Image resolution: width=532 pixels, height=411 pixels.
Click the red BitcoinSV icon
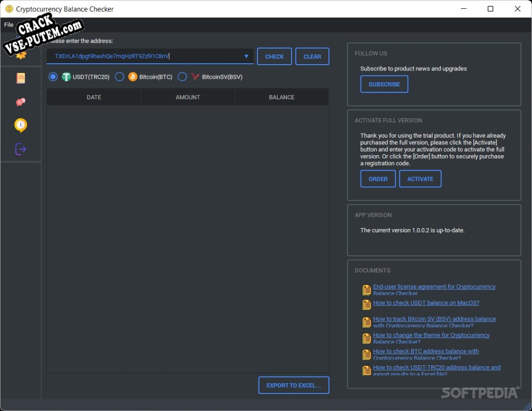(195, 77)
